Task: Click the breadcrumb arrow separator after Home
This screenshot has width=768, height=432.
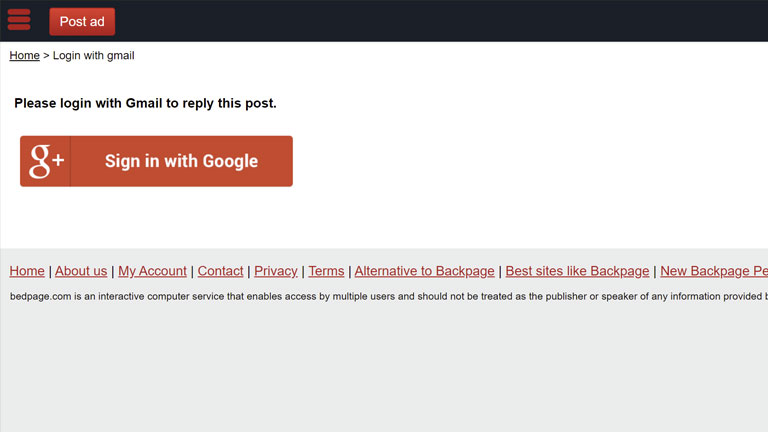Action: [46, 56]
